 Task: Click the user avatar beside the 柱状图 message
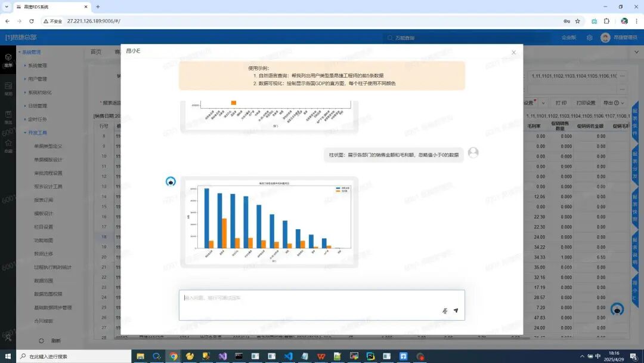[x=473, y=152]
